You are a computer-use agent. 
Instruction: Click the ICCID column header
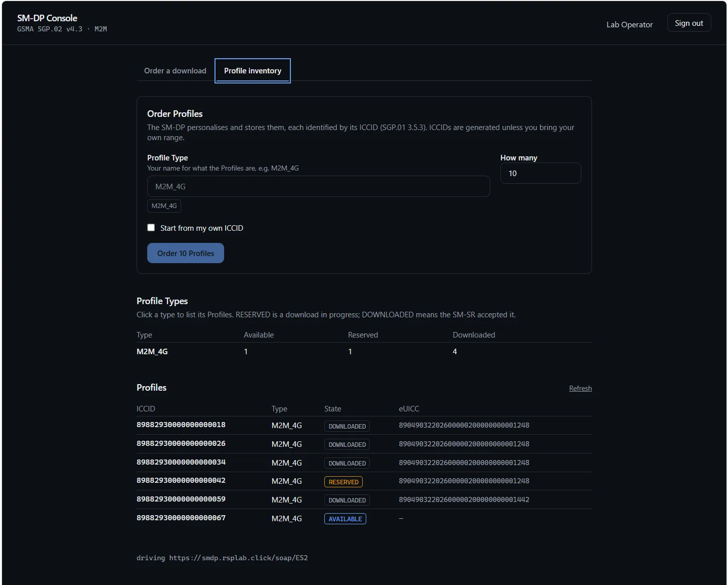pos(146,409)
